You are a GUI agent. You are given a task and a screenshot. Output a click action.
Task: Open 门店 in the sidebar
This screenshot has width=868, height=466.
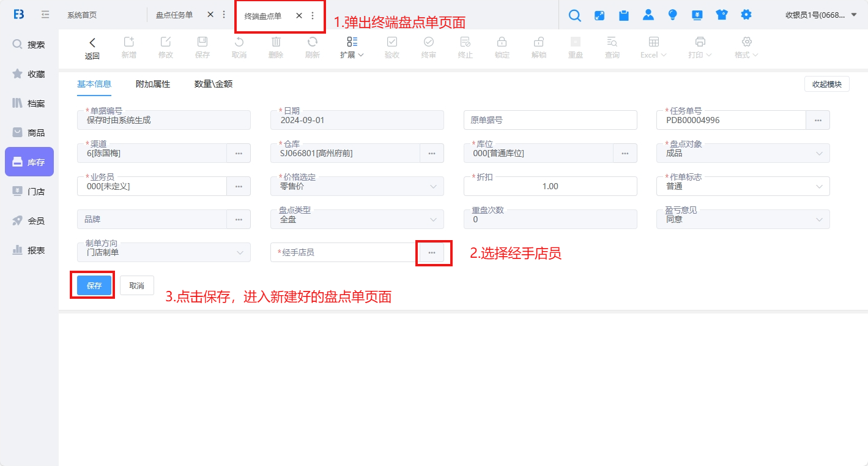point(29,192)
